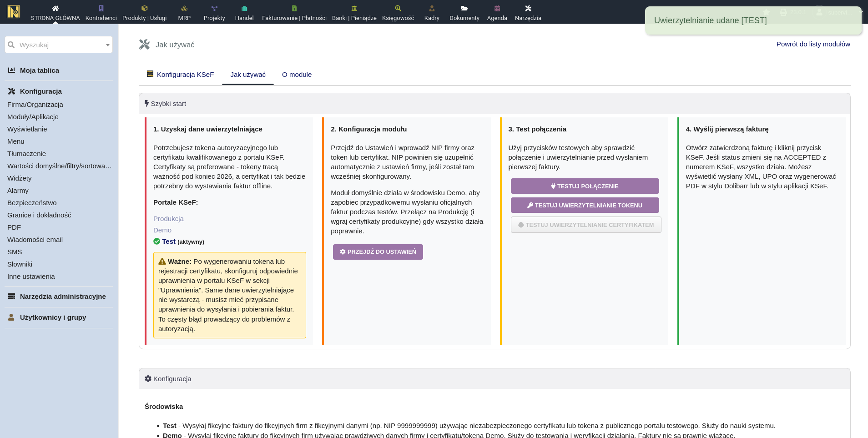Click Testuj uwierzytelnianie tokenu button
Viewport: 868px width, 438px height.
coord(585,205)
